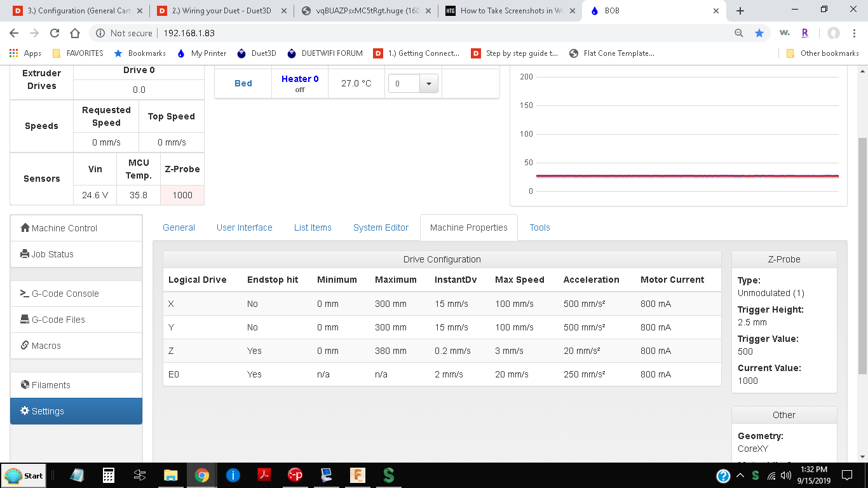Open the Getting Connect... bookmark
This screenshot has height=488, width=868.
[x=417, y=53]
